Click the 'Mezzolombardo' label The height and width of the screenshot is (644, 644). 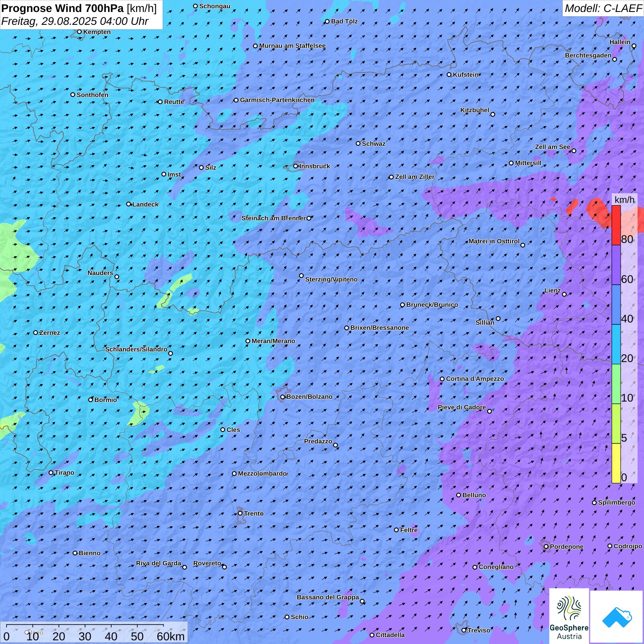pos(262,473)
